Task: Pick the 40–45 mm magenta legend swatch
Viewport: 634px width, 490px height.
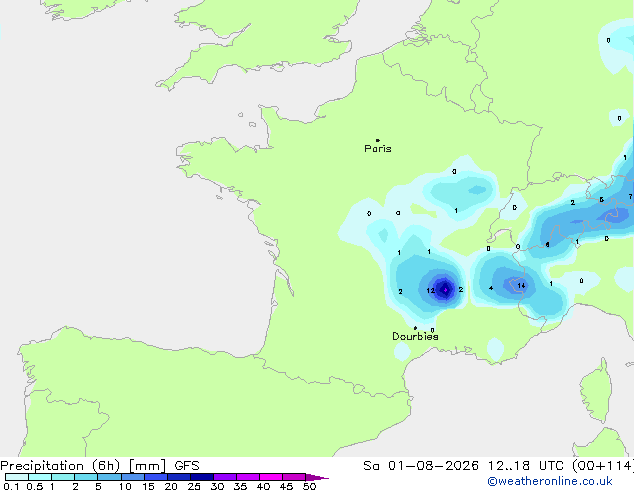Action: tap(271, 477)
